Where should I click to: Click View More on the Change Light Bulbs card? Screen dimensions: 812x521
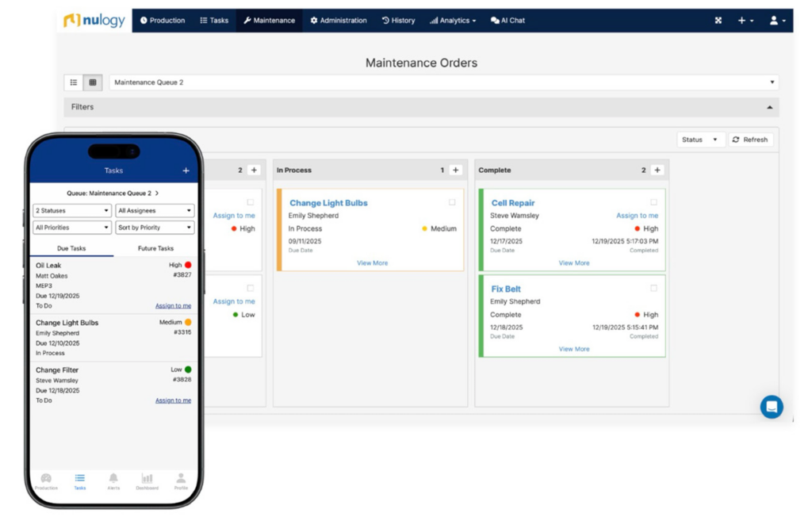(x=372, y=262)
